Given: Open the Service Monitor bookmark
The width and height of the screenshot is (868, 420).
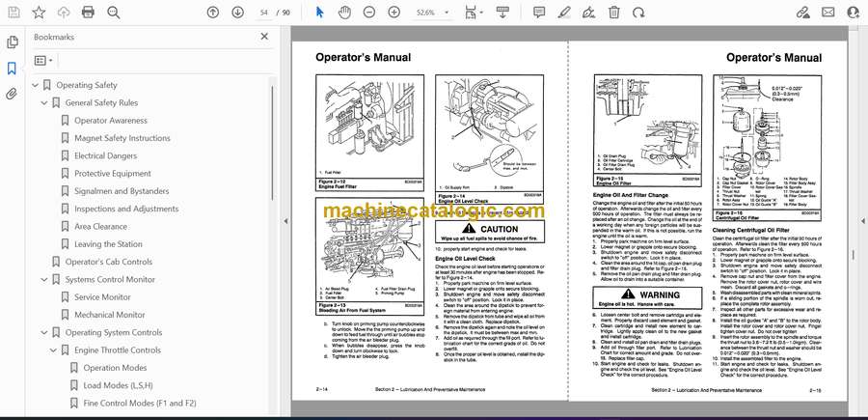Looking at the screenshot, I should pyautogui.click(x=102, y=297).
